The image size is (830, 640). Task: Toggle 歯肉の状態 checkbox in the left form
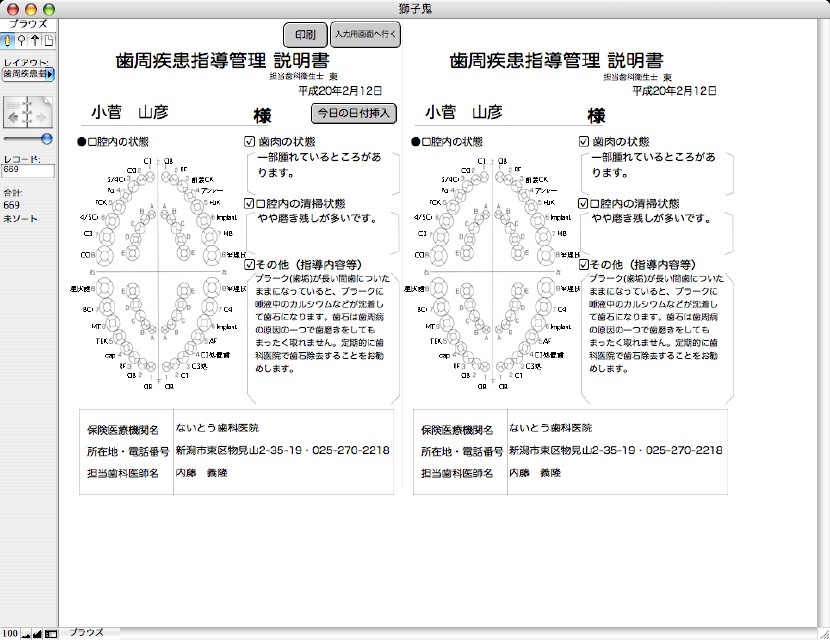(250, 141)
